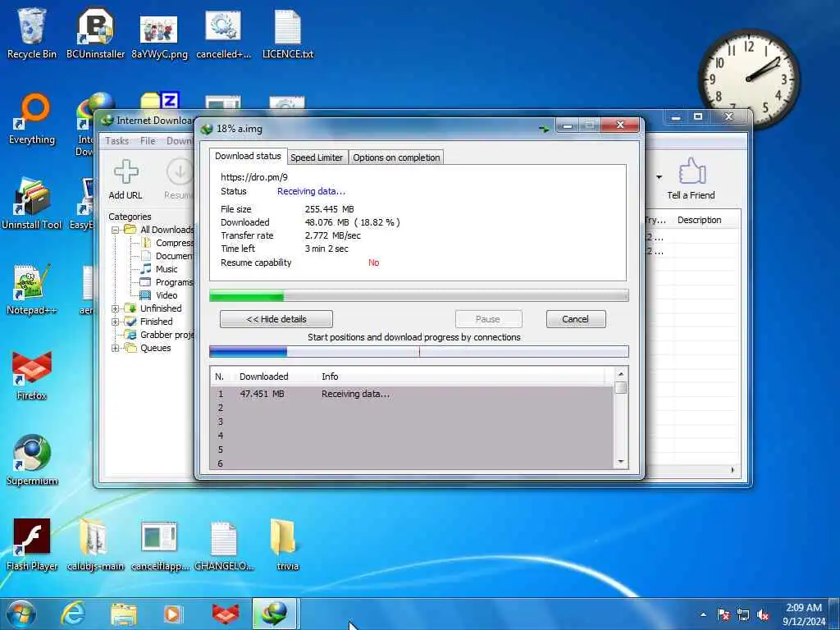Open the Everything search shortcut
This screenshot has width=840, height=630.
tap(32, 118)
